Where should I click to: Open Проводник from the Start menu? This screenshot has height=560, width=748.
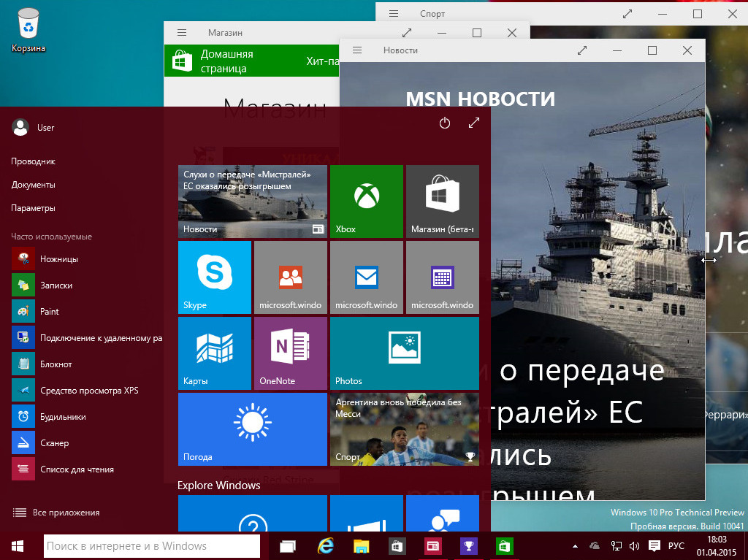(34, 161)
